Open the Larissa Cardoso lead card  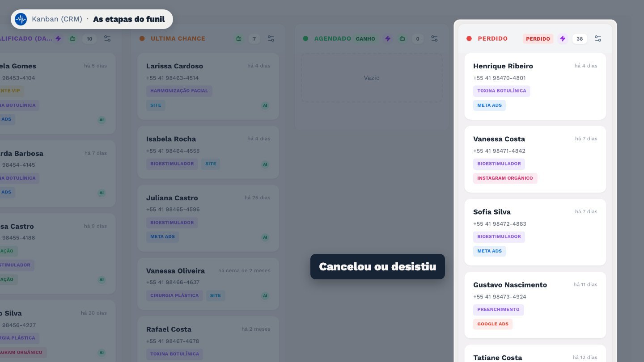pos(208,86)
